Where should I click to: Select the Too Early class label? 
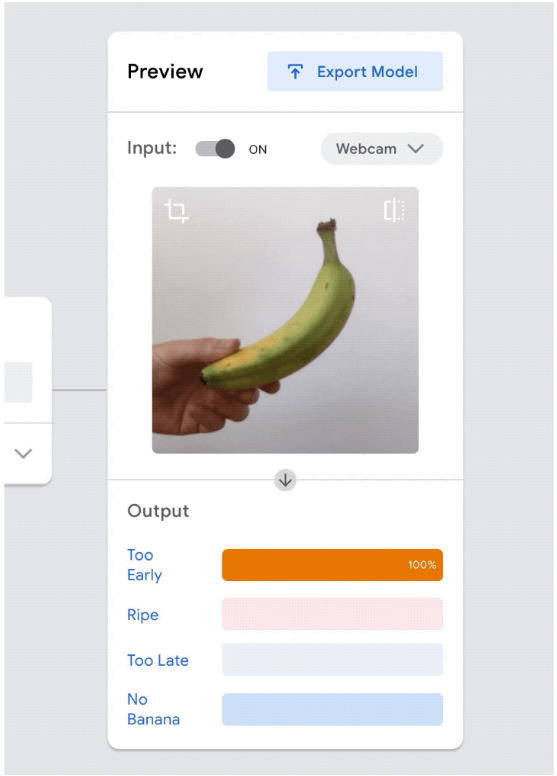(x=145, y=565)
